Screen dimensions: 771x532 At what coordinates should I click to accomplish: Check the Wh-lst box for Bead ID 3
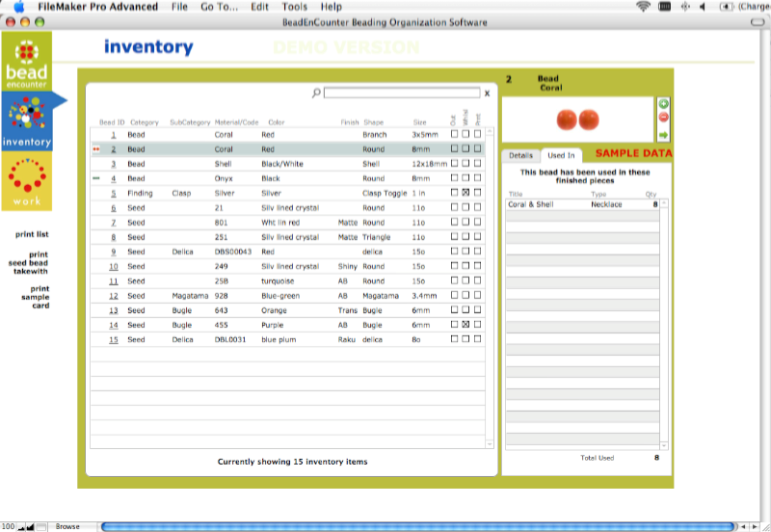pyautogui.click(x=465, y=163)
